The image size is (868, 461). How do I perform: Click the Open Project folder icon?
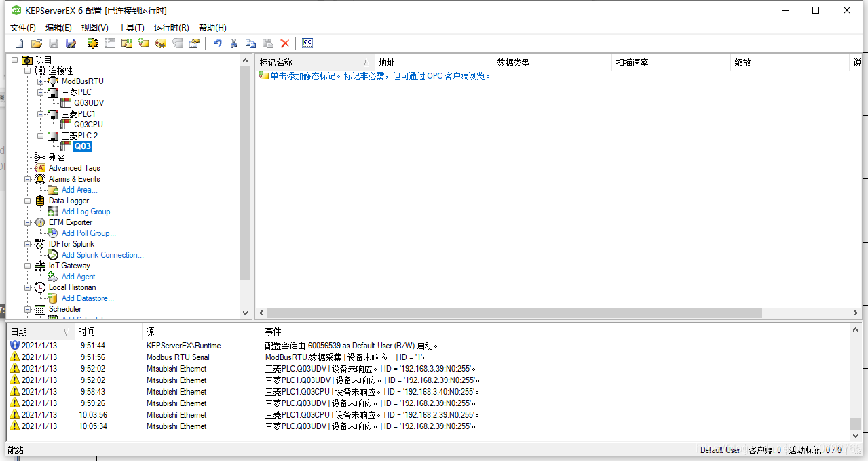[37, 43]
